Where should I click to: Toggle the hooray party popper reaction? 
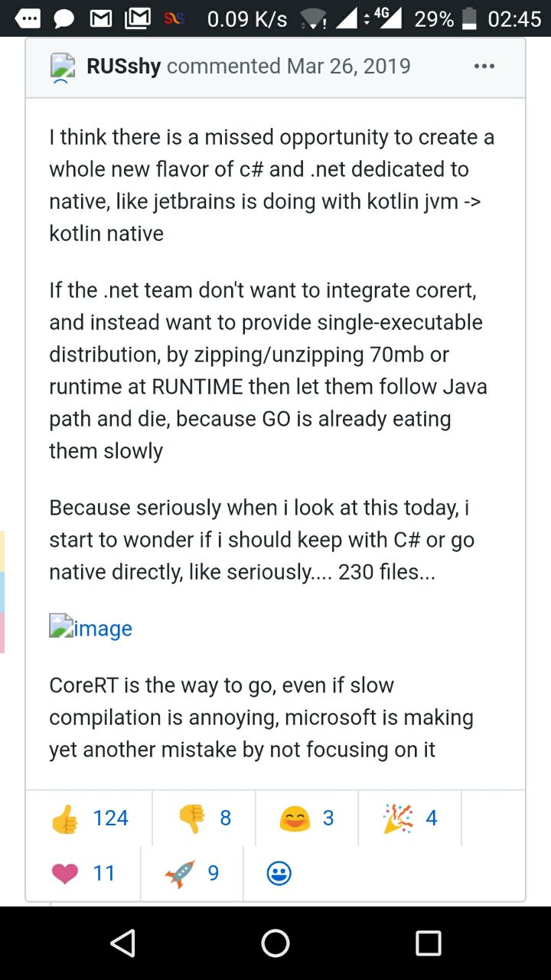tap(410, 818)
